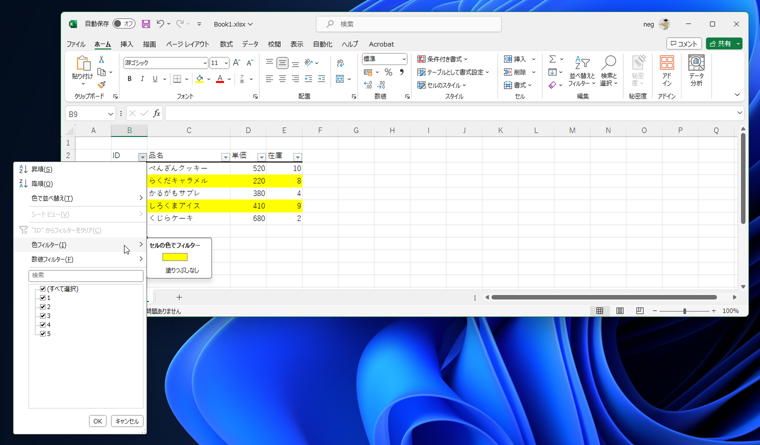Screen dimensions: 760x445
Task: Click the AutoSum sigma icon
Action: (x=552, y=59)
